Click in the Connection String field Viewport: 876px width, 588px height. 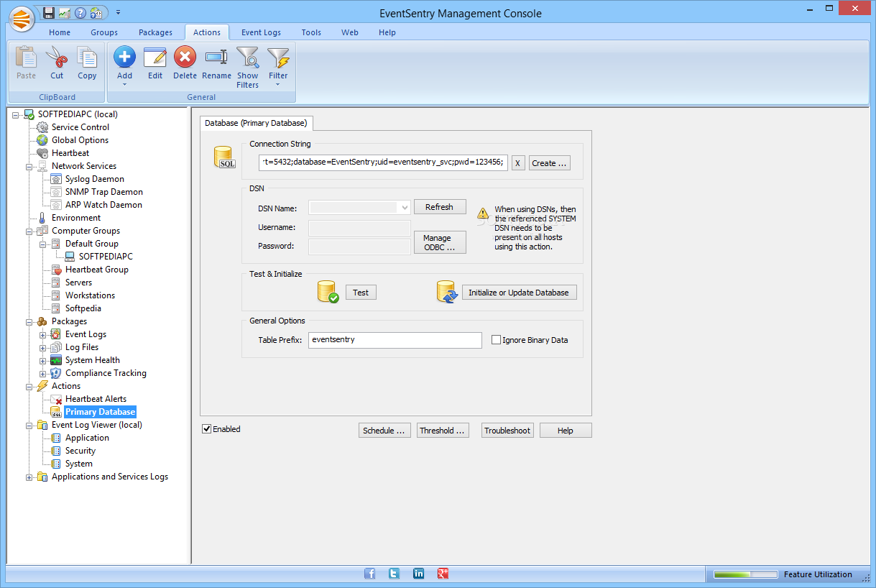pos(383,162)
